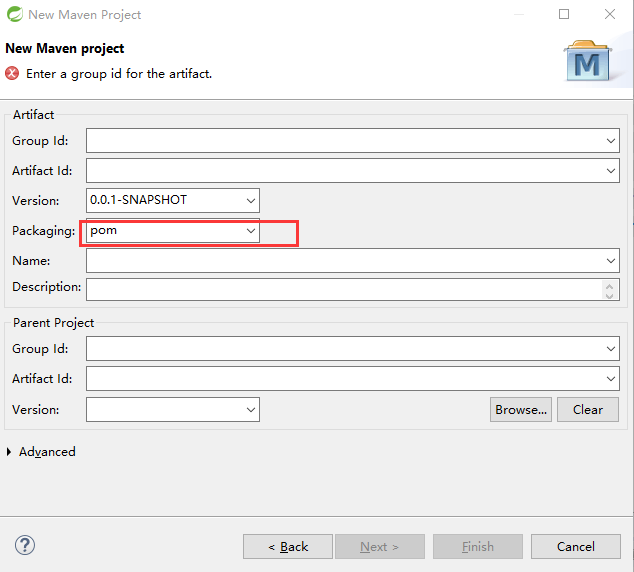Click the Clear button

pos(588,409)
